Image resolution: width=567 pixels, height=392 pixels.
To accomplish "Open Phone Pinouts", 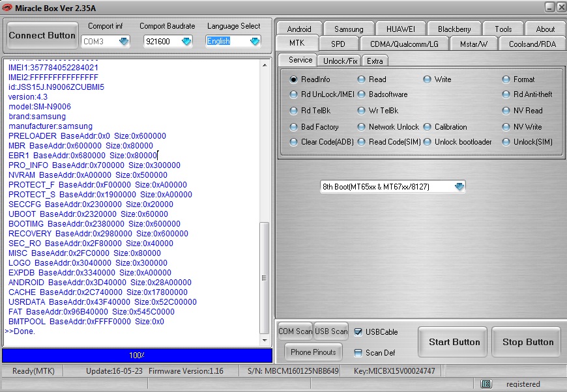I will pyautogui.click(x=313, y=352).
